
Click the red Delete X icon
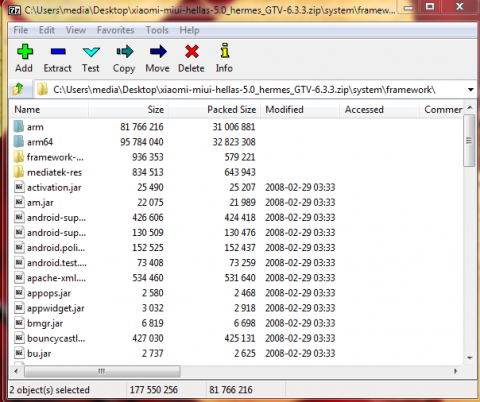coord(192,52)
